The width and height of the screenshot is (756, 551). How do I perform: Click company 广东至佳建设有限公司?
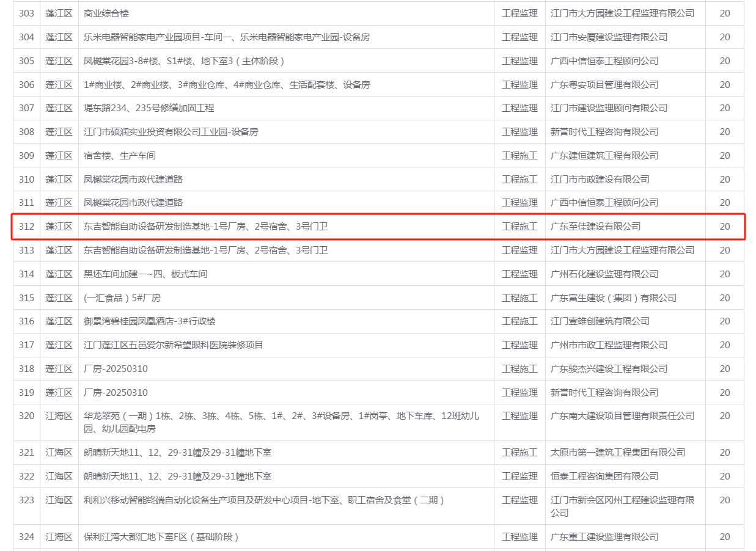(596, 227)
